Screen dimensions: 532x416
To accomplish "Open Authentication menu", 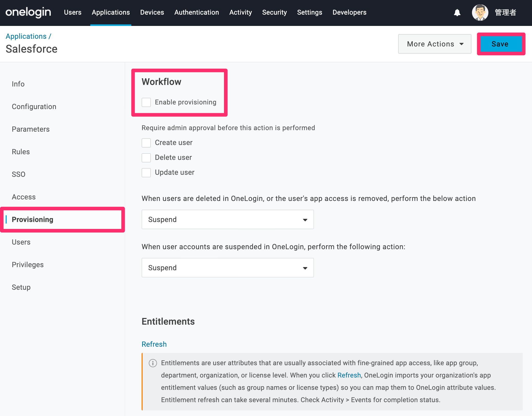I will pos(197,12).
